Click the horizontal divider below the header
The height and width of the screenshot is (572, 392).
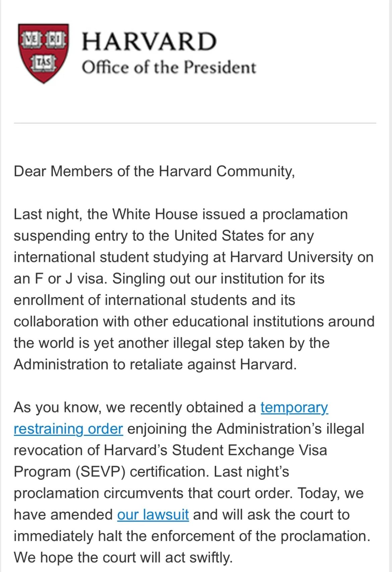tap(195, 123)
